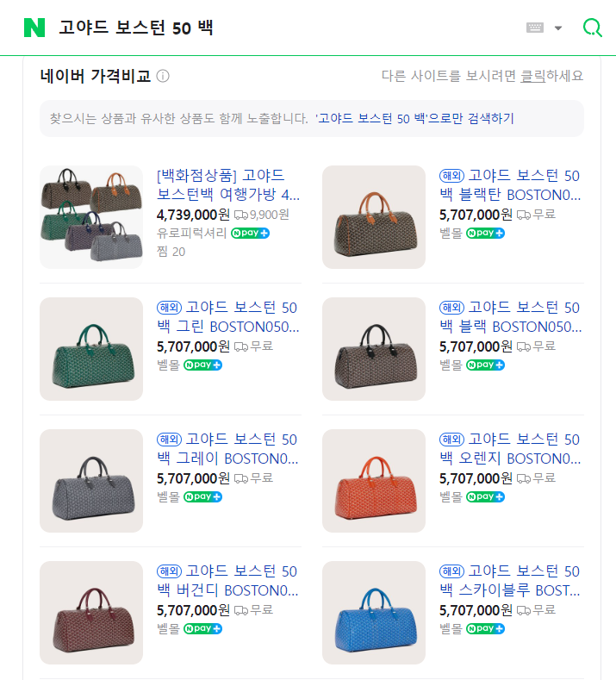Click the 클릭 link for other sites
The width and height of the screenshot is (616, 680).
click(x=532, y=76)
